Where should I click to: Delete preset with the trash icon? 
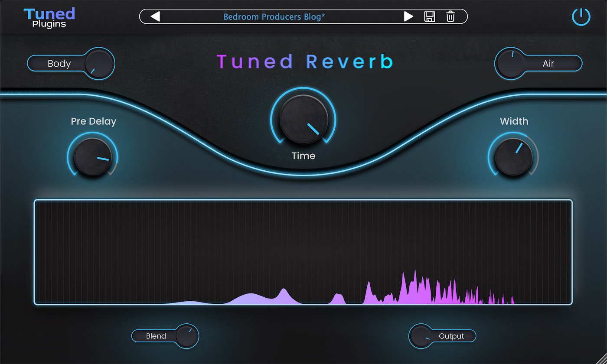pos(450,16)
